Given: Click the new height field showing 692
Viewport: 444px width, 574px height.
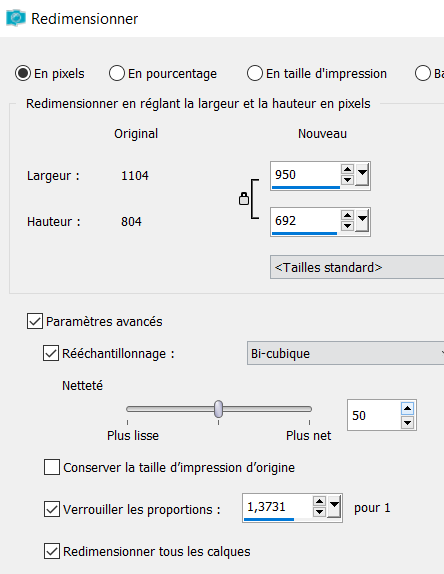Looking at the screenshot, I should tap(305, 221).
